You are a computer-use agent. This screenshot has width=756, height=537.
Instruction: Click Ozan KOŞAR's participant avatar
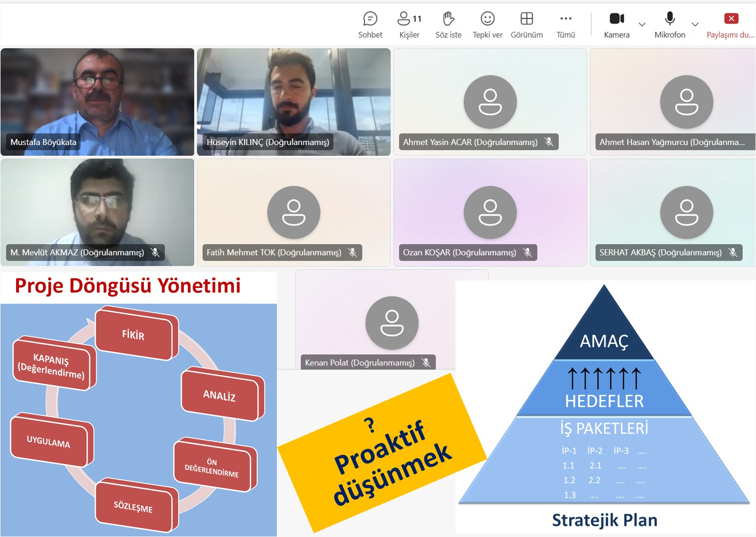click(490, 212)
